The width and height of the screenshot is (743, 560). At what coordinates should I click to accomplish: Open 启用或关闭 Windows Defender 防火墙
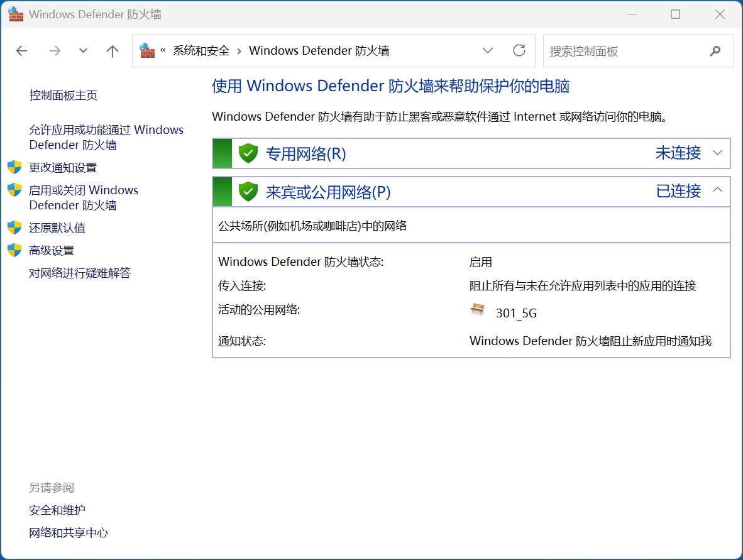point(84,197)
